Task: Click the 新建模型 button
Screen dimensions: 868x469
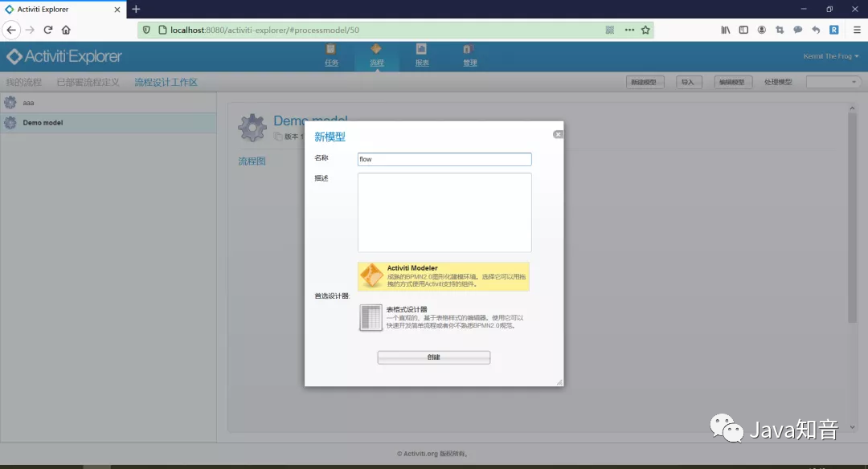Action: click(x=644, y=82)
